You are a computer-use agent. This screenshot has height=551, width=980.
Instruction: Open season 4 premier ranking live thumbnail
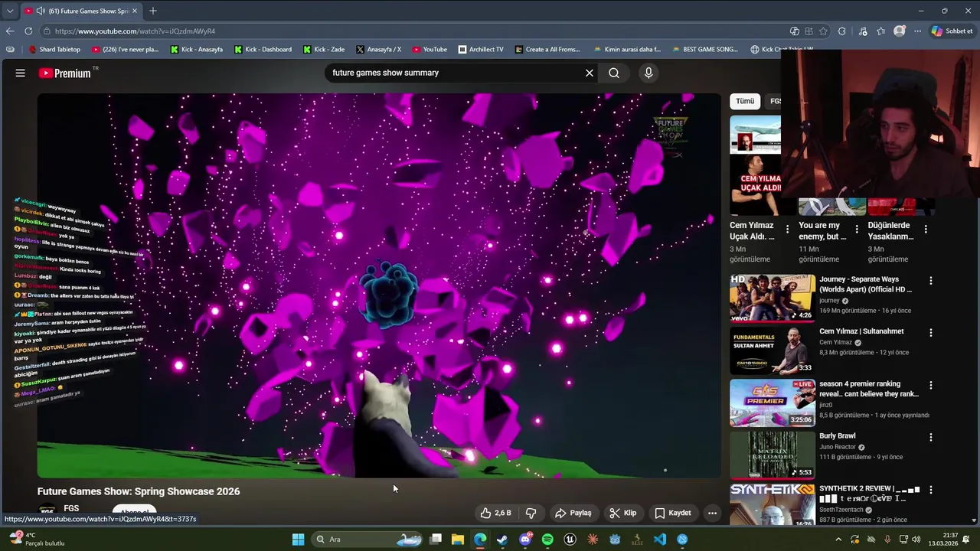pos(772,403)
